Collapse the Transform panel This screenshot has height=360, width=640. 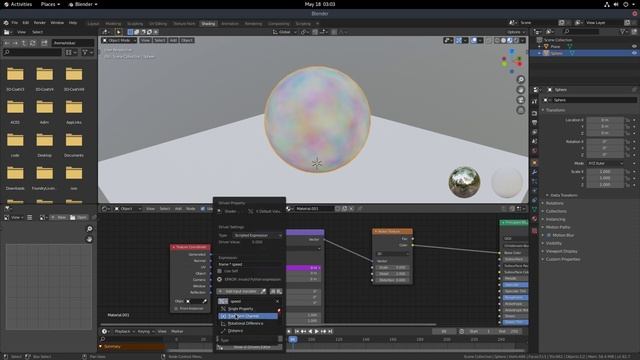pos(554,110)
